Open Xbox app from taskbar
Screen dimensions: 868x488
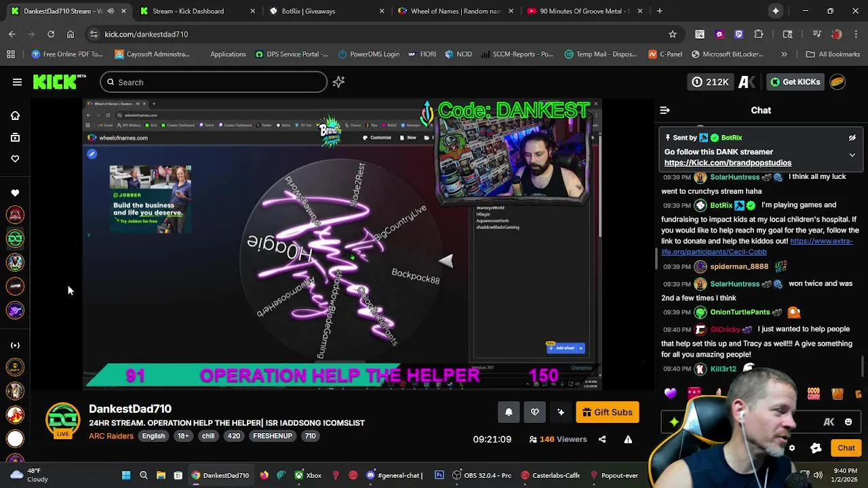308,475
